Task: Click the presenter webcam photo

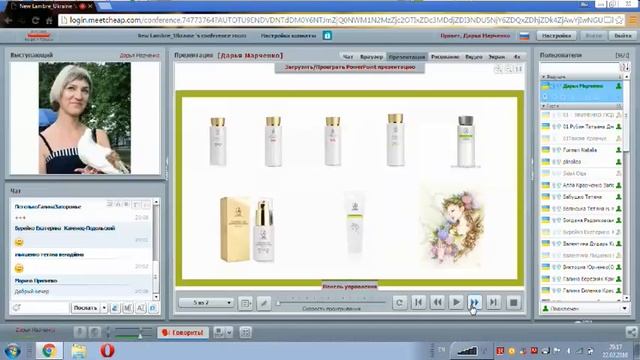Action: coord(85,118)
